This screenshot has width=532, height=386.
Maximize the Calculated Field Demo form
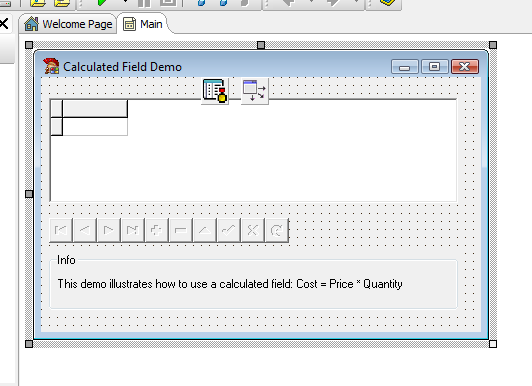(x=434, y=66)
